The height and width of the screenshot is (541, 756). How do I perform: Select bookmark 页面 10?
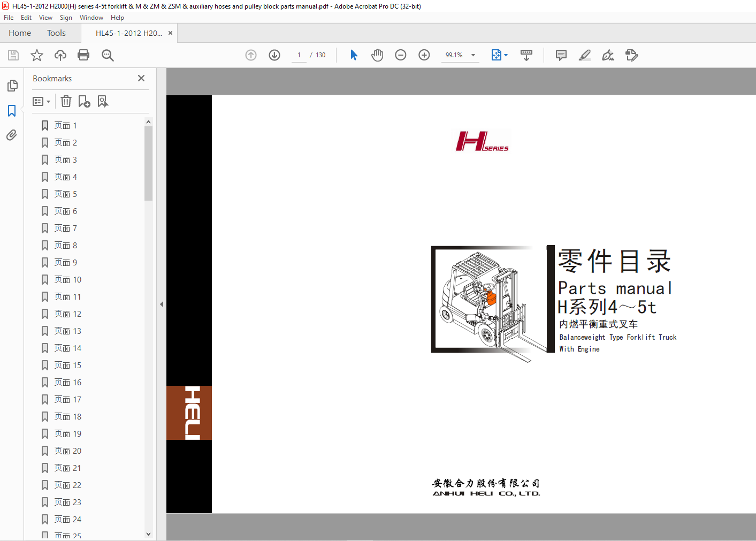pyautogui.click(x=67, y=280)
